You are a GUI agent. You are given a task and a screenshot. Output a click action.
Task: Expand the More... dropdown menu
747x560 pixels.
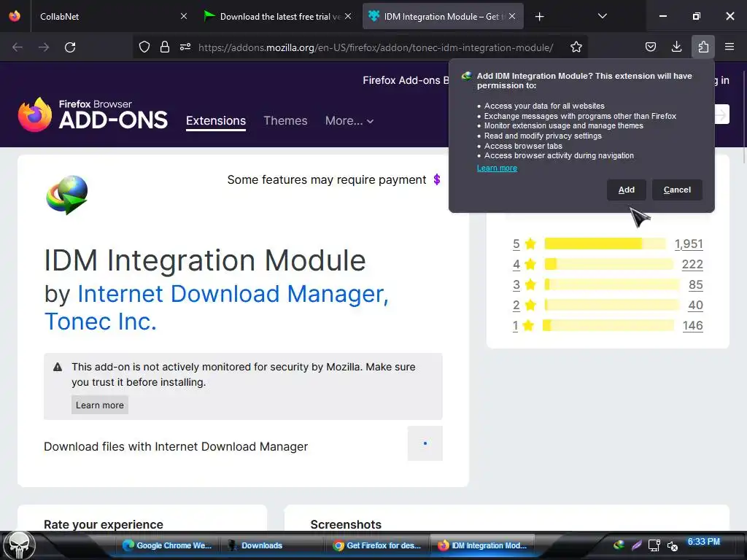click(x=349, y=120)
